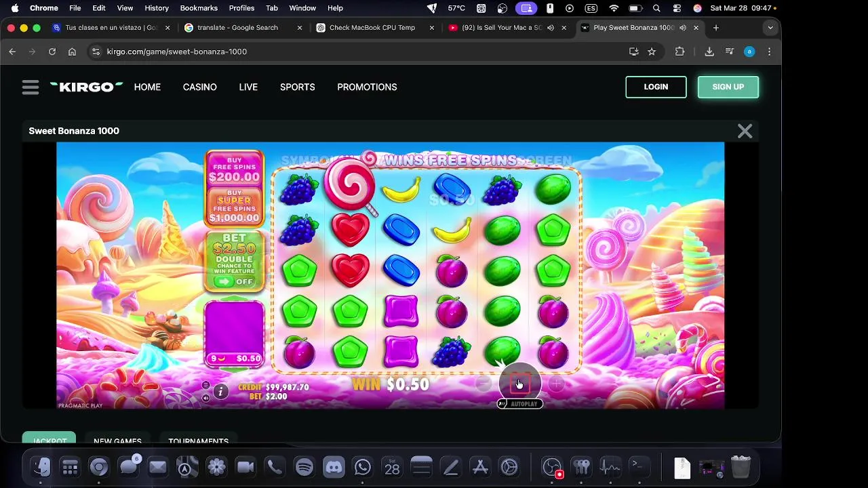This screenshot has height=488, width=868.
Task: Open the media controls icon in Chrome
Action: tap(730, 52)
